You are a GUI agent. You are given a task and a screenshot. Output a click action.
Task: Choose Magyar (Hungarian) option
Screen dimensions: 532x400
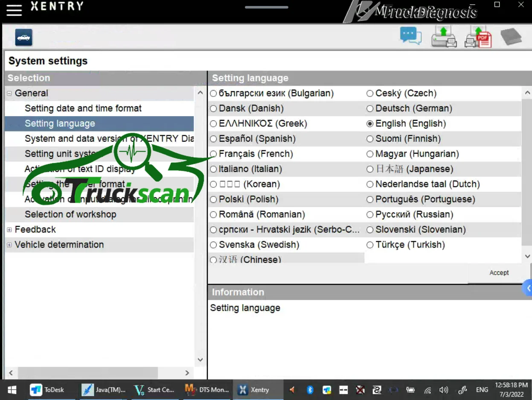370,154
